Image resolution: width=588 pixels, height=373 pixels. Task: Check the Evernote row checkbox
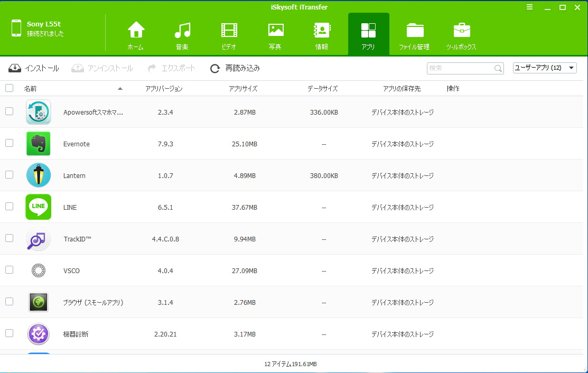point(10,143)
